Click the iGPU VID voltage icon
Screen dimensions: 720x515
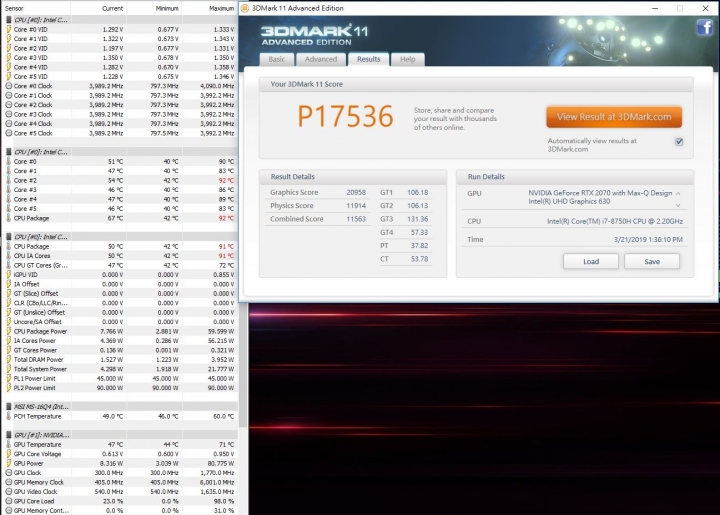click(8, 274)
